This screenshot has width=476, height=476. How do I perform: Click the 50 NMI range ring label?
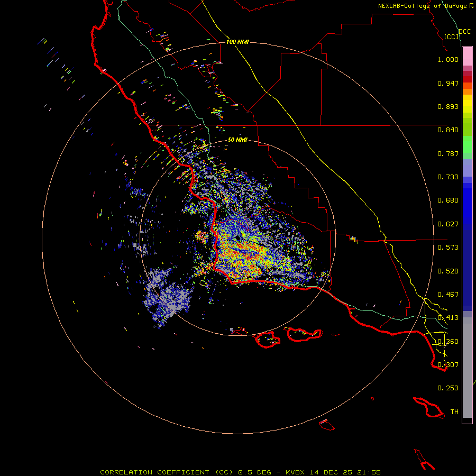click(x=237, y=140)
